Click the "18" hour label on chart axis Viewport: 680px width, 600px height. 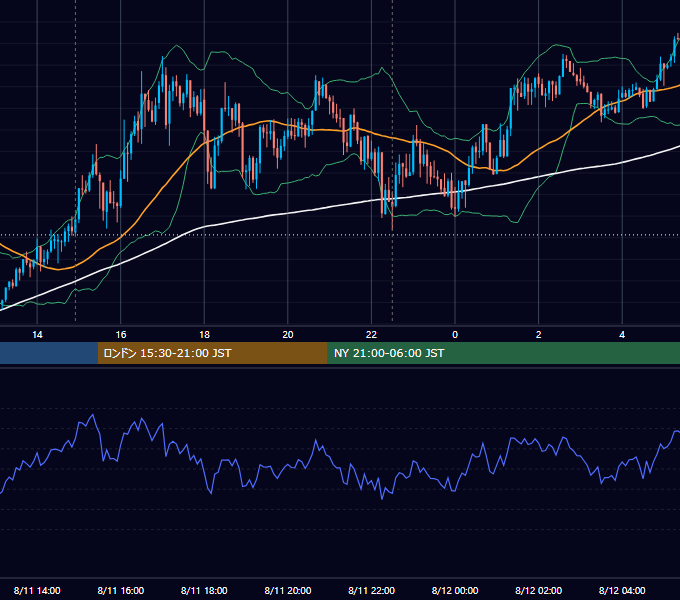pyautogui.click(x=204, y=335)
